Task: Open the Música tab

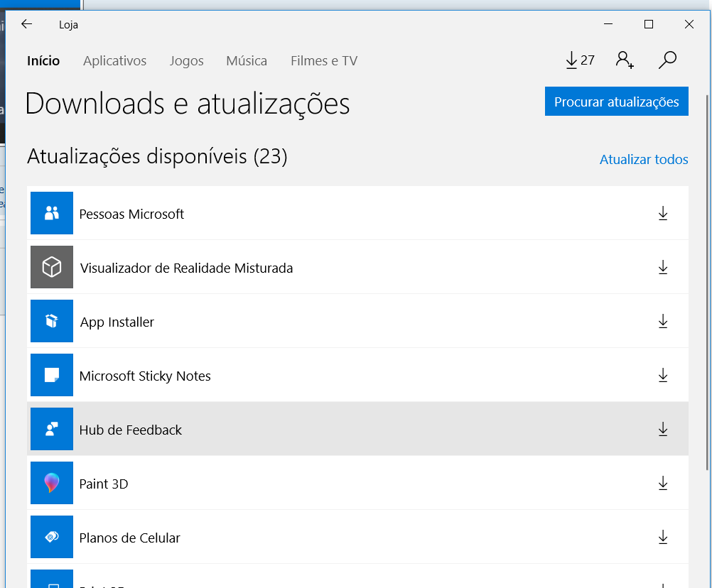Action: [247, 61]
